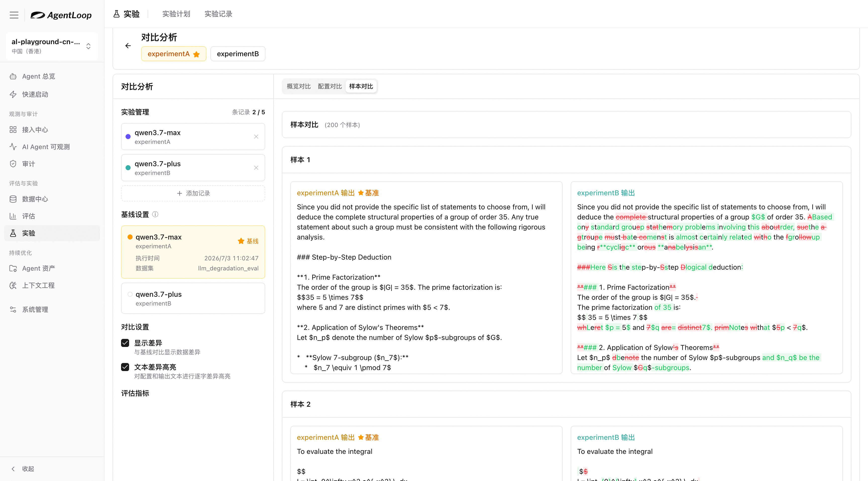Show info for 基线设置
The width and height of the screenshot is (868, 481).
pos(155,214)
